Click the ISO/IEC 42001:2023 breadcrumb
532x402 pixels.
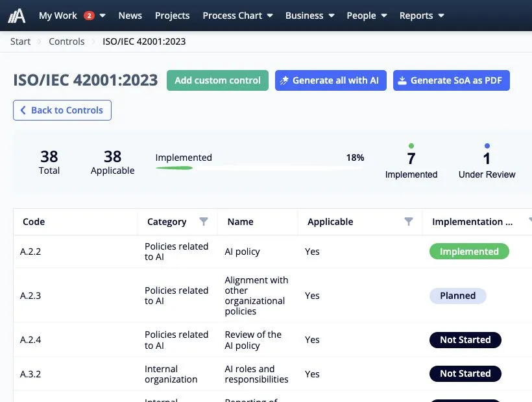144,41
